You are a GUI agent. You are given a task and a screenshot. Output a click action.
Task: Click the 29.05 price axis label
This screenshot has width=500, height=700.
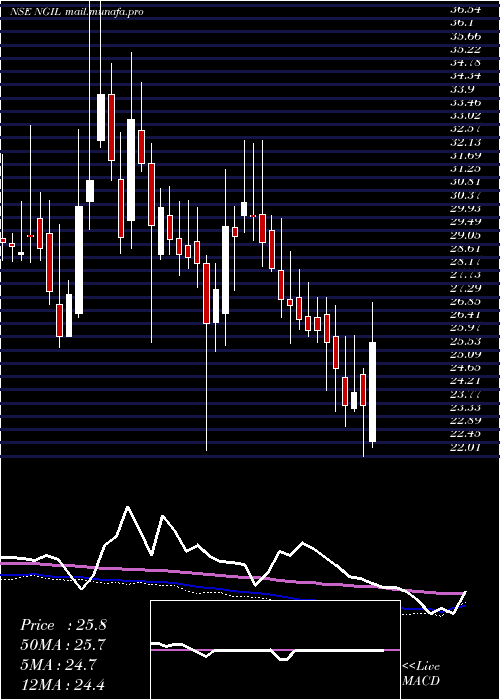[465, 235]
